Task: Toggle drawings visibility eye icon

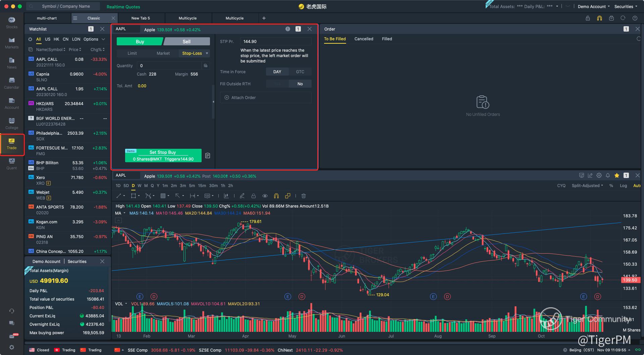Action: point(265,196)
